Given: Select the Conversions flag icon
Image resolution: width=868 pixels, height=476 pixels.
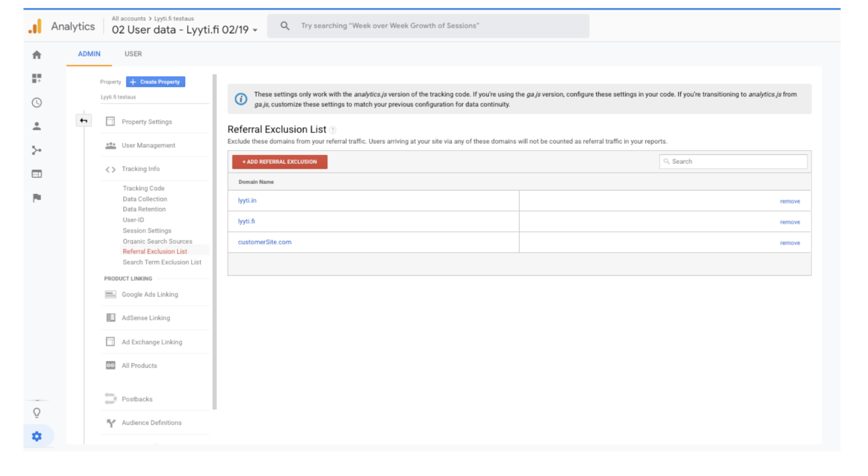Looking at the screenshot, I should [x=36, y=198].
